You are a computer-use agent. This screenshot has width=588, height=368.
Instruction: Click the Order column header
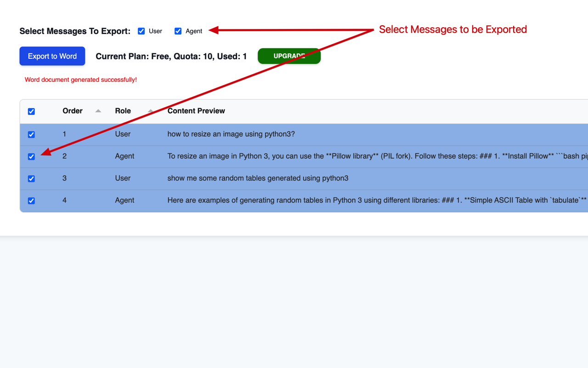[73, 111]
